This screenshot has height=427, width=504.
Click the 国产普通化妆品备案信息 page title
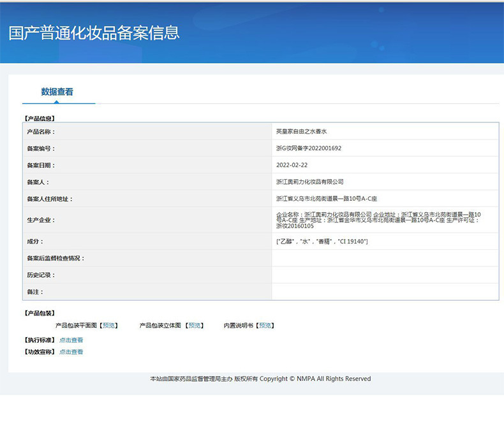(x=94, y=33)
